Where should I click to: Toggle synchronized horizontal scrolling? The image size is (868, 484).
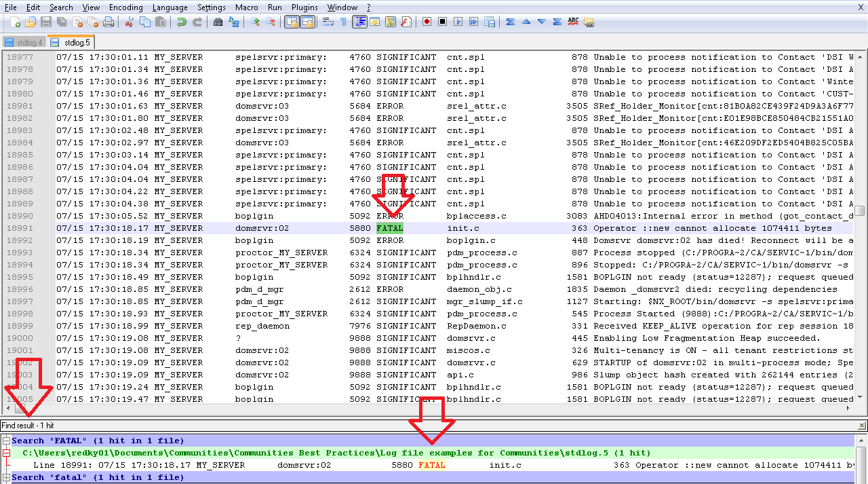[307, 22]
